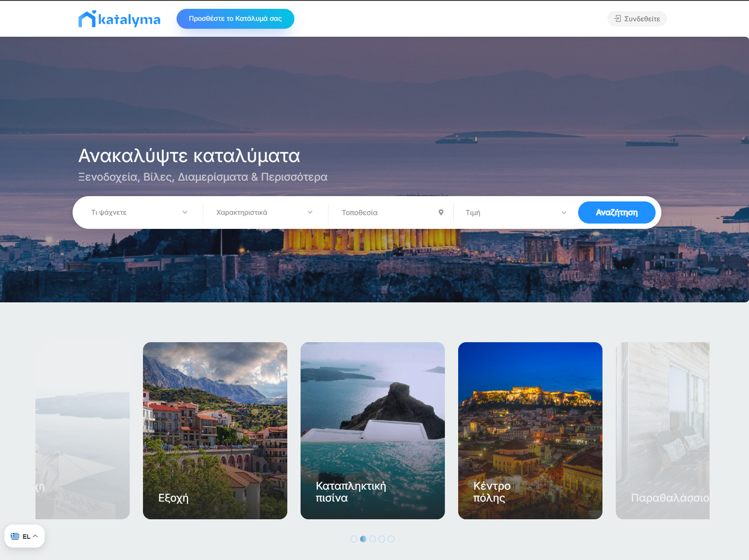Viewport: 749px width, 560px height.
Task: Click the Προσθέστε το Κατάλυμά σας button
Action: [x=235, y=19]
